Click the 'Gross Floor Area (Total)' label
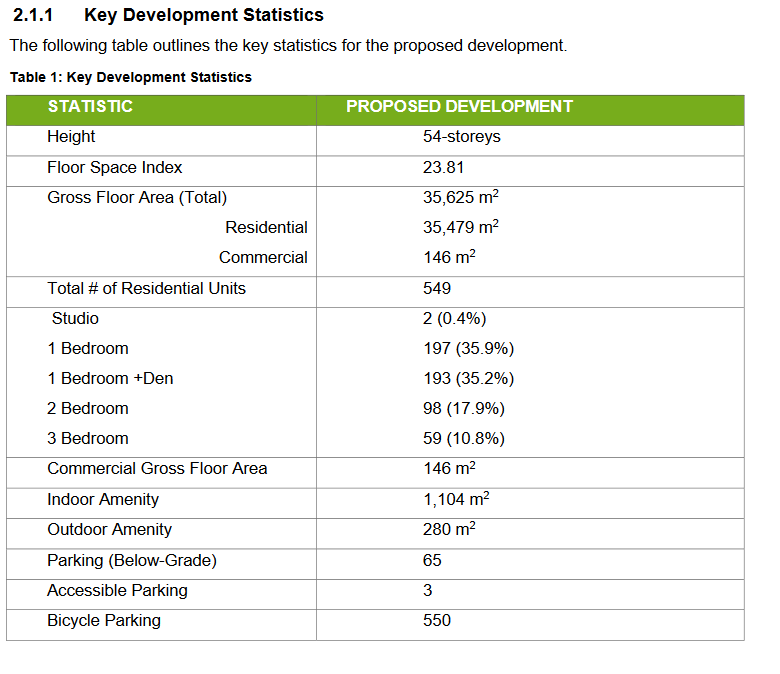780x674 pixels. [137, 197]
